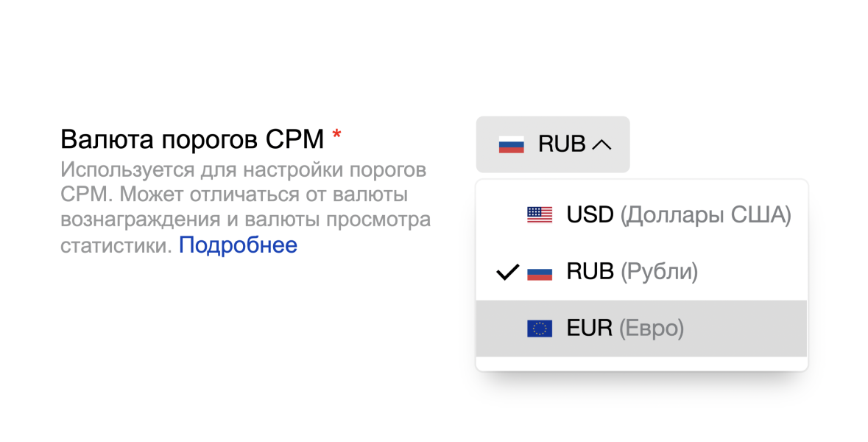Select the EUR currency code option
868x442 pixels.
589,328
